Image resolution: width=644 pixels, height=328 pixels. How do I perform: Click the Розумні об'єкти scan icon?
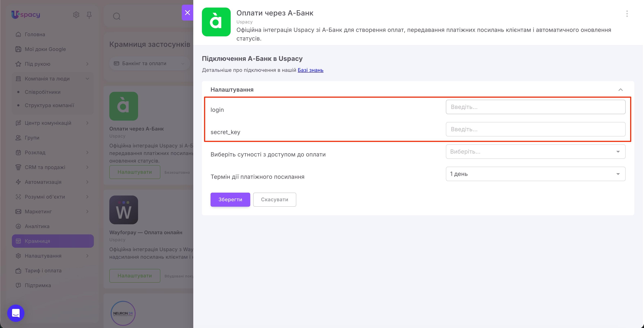tap(18, 197)
